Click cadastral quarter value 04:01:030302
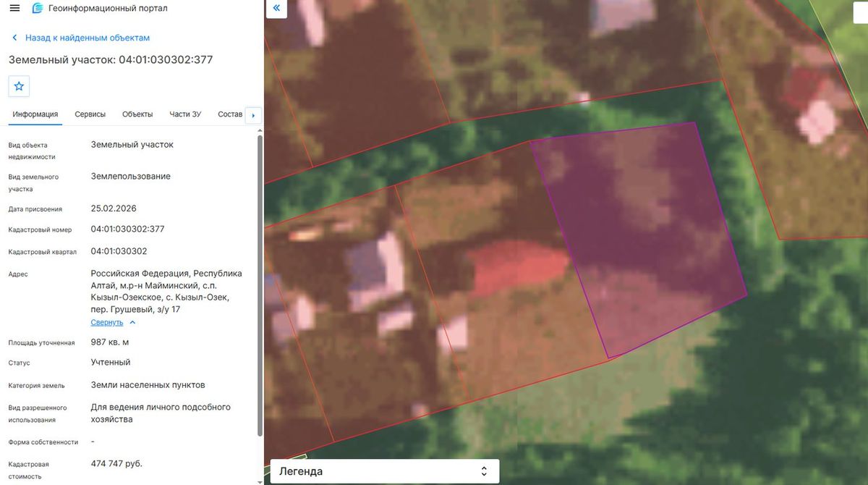868x485 pixels. (x=119, y=251)
